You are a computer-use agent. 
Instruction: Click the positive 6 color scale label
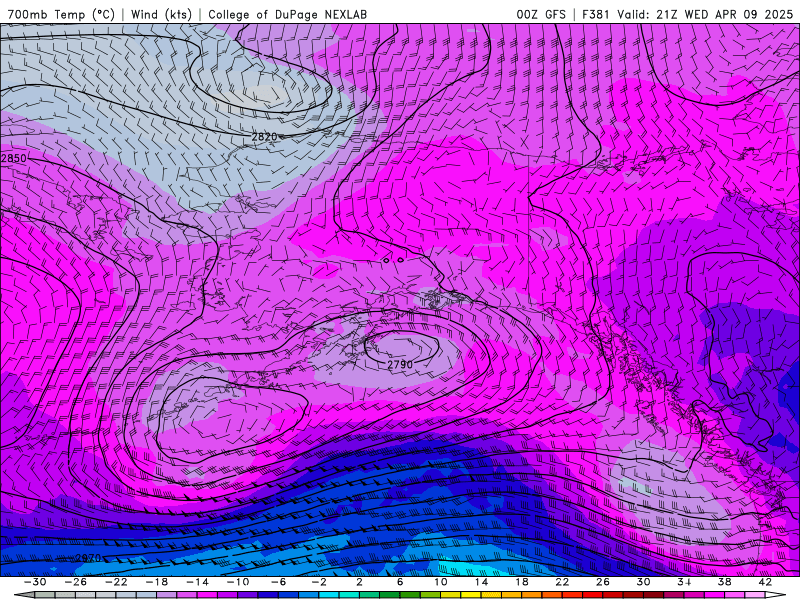(x=400, y=582)
